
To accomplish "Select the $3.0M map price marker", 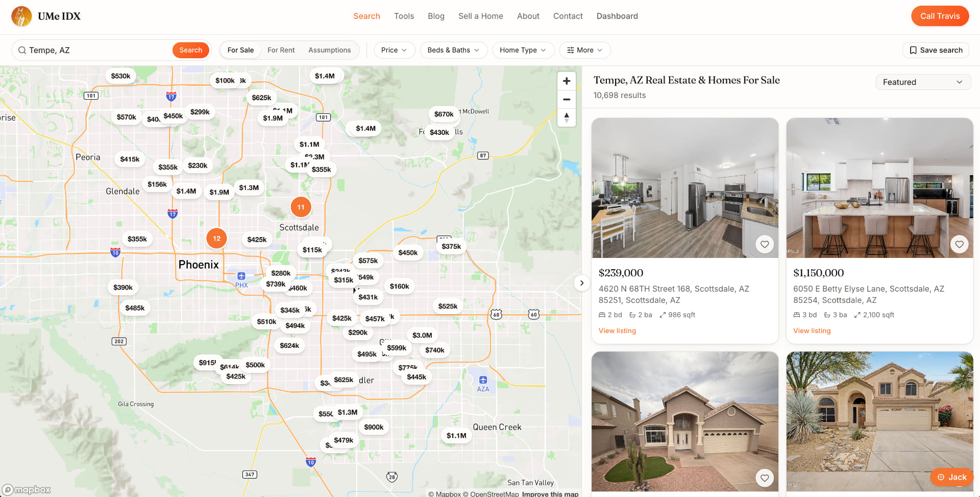I will (x=422, y=335).
